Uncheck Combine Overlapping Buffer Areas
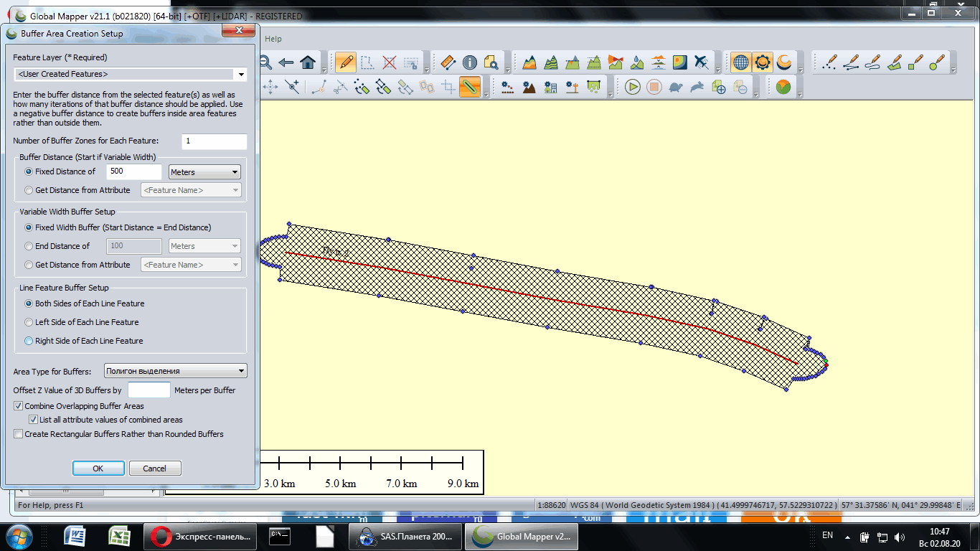 pyautogui.click(x=19, y=406)
